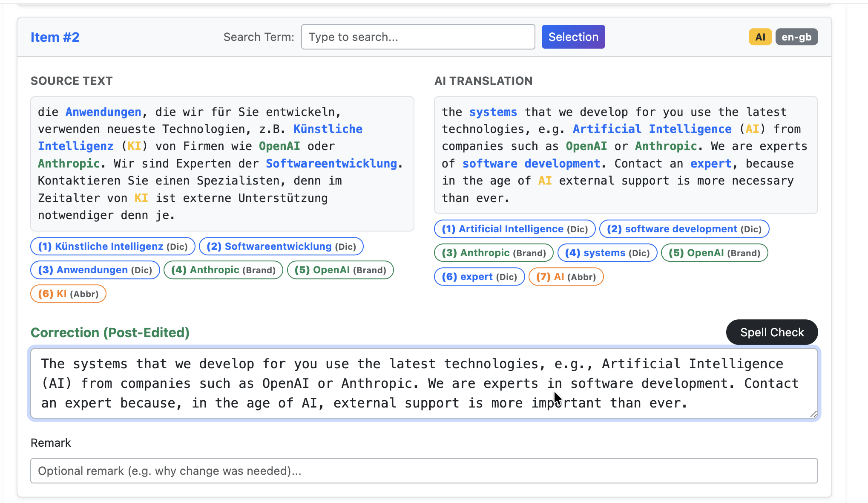Click highlighted word Anwendungen in source text
The height and width of the screenshot is (503, 868).
[x=103, y=112]
